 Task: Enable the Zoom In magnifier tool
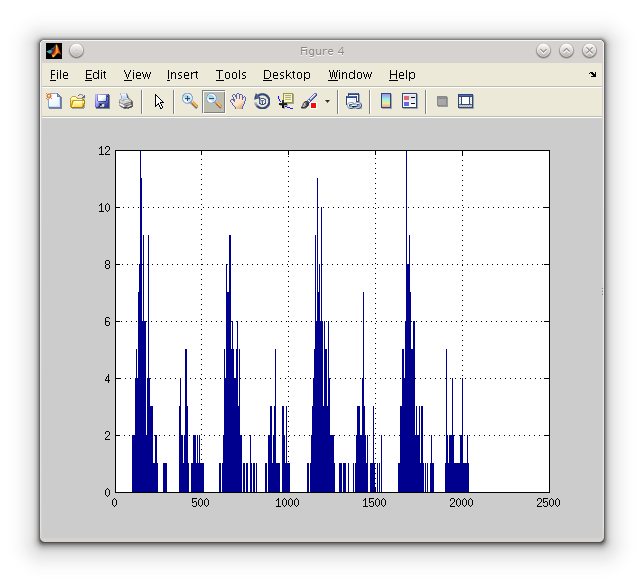pos(189,101)
